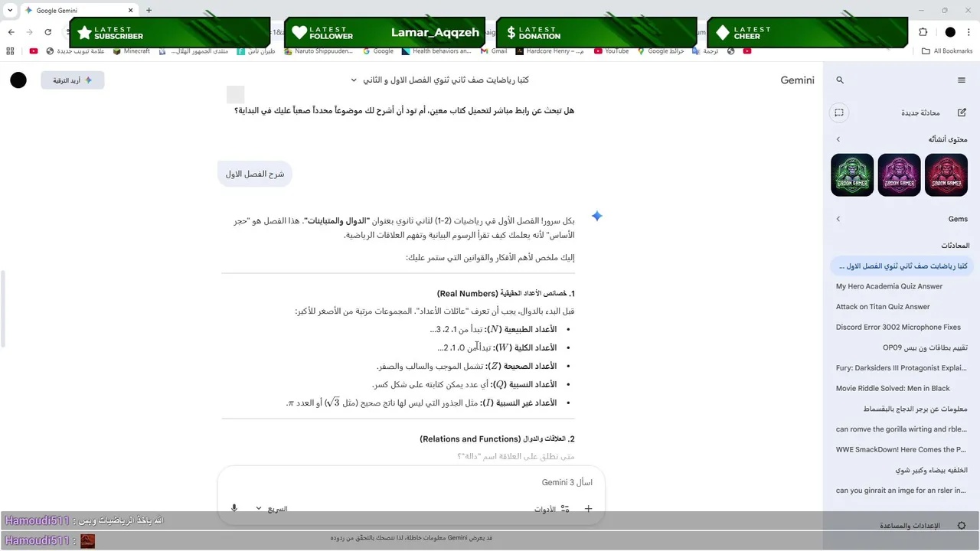Expand the conversation title dropdown arrow

pyautogui.click(x=354, y=80)
